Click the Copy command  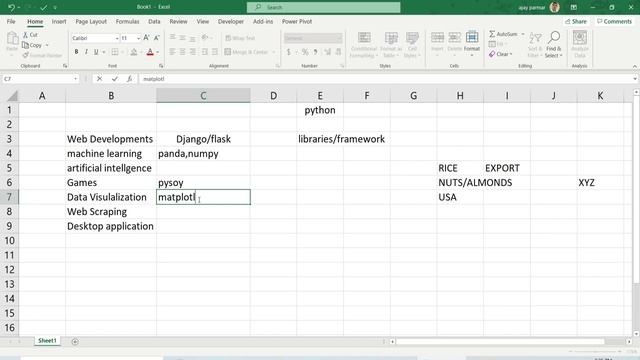(x=33, y=45)
